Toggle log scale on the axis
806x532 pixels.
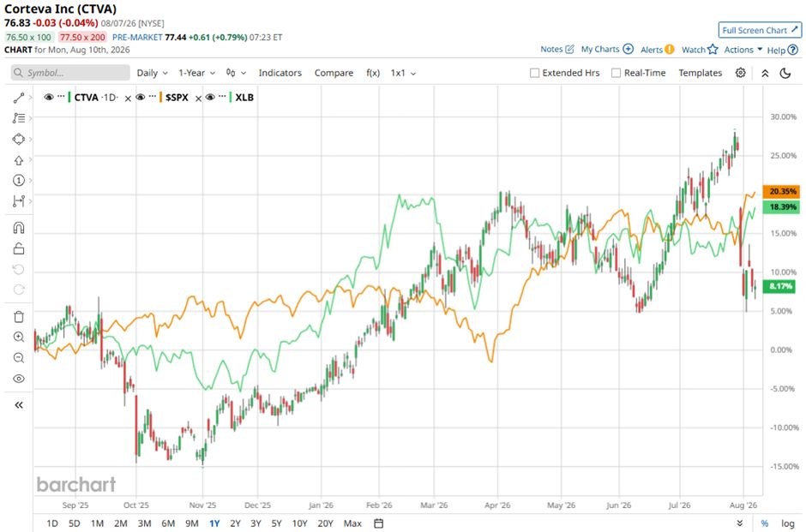[x=787, y=523]
